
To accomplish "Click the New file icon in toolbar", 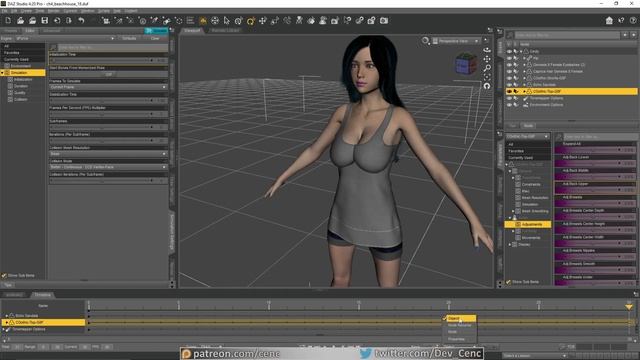I will click(x=8, y=20).
